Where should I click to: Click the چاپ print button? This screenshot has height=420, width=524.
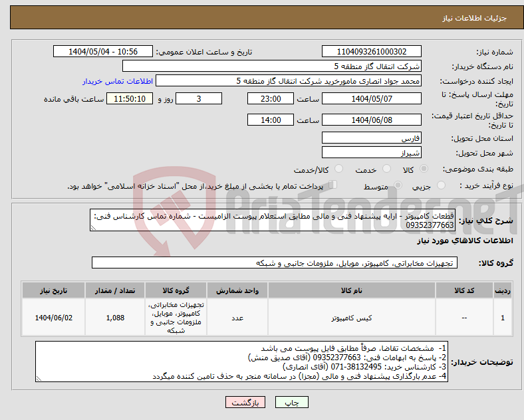[292, 402]
